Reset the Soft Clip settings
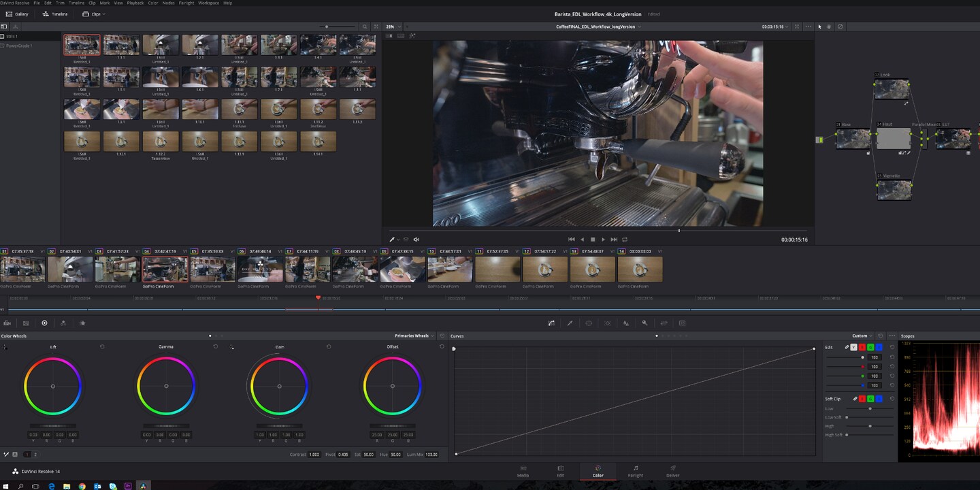This screenshot has height=490, width=980. coord(892,399)
